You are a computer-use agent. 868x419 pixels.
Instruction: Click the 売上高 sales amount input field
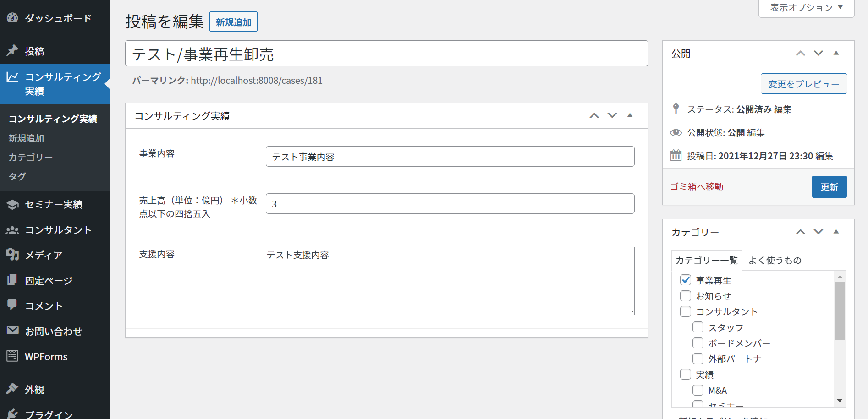point(450,204)
